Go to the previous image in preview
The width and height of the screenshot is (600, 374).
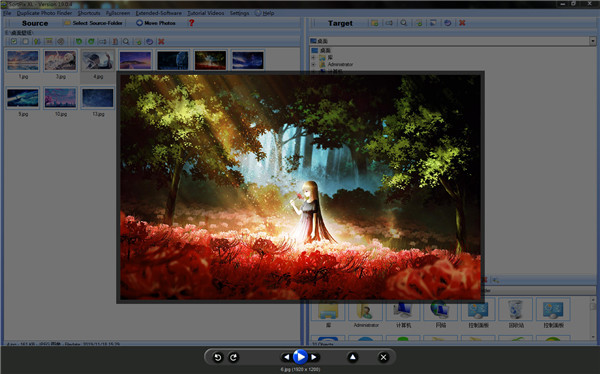click(286, 357)
